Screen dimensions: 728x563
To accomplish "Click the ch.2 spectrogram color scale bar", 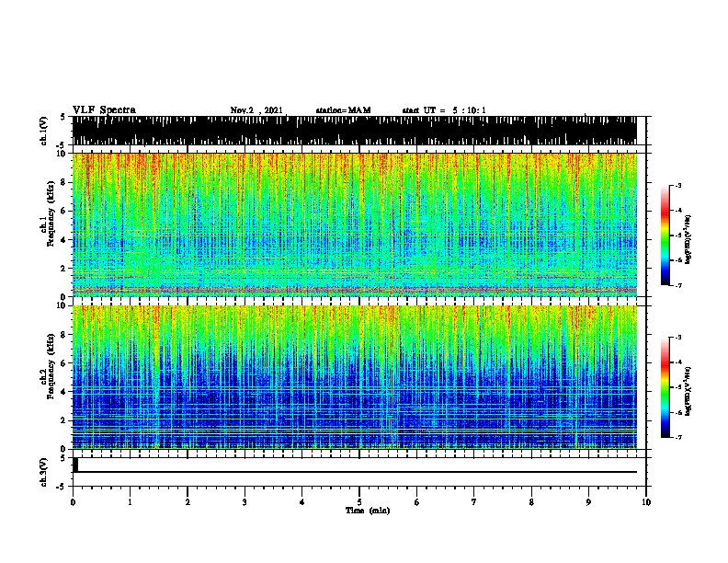I will 665,387.
